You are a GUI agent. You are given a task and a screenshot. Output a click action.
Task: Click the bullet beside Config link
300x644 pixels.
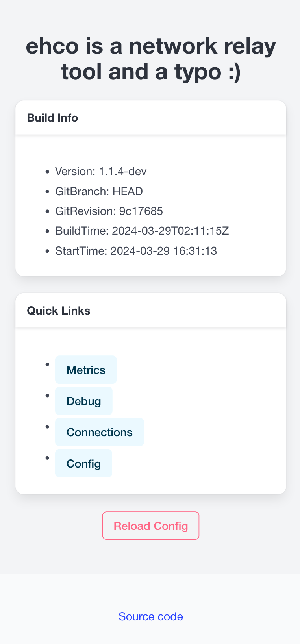pos(47,458)
